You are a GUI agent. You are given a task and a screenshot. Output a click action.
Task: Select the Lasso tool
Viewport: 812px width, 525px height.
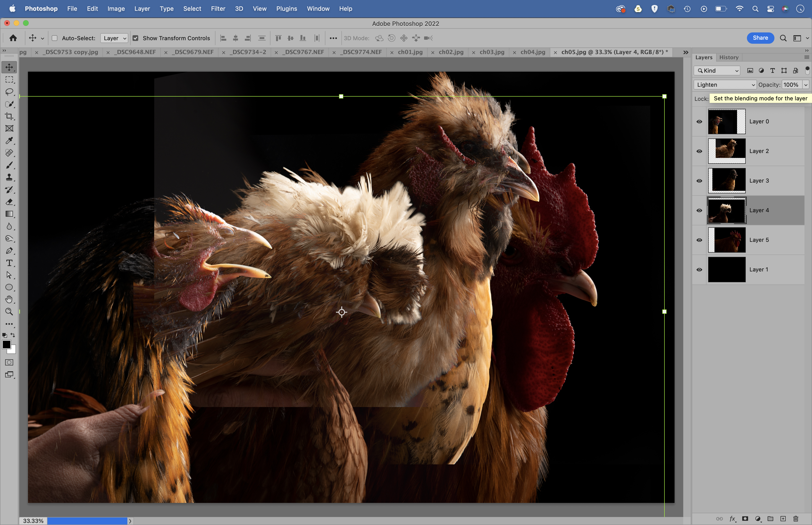[9, 92]
